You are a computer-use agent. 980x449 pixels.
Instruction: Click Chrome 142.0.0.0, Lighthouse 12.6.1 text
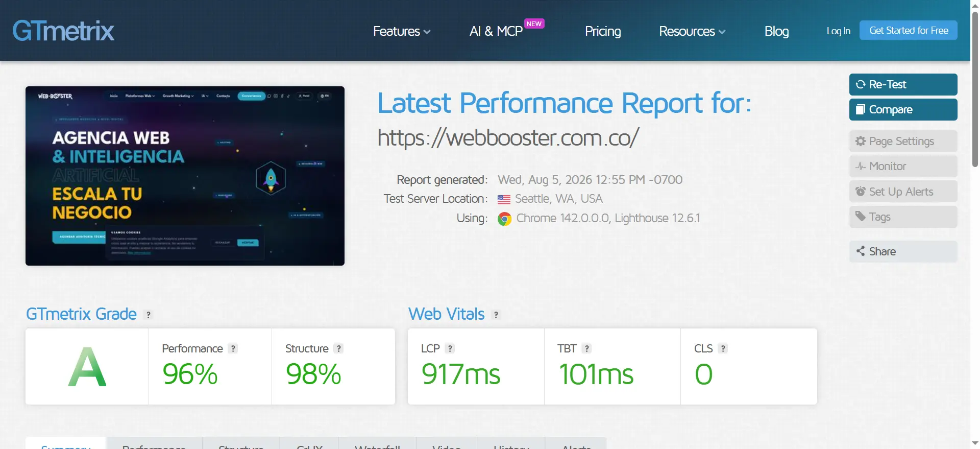pos(608,218)
